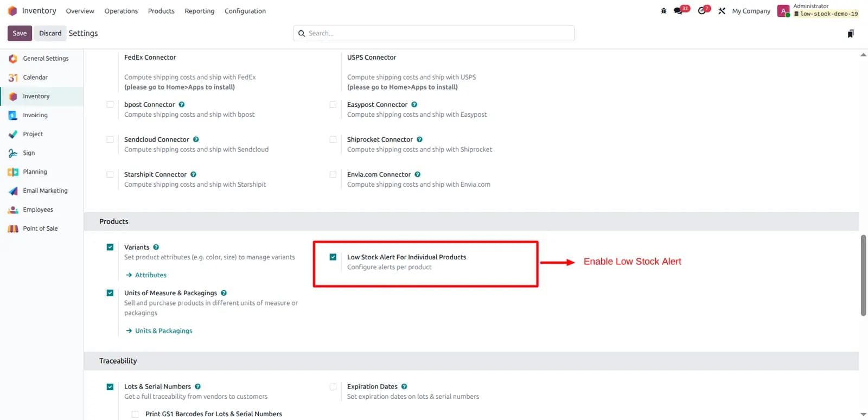The height and width of the screenshot is (420, 868).
Task: Open the Configuration menu
Action: click(x=245, y=11)
